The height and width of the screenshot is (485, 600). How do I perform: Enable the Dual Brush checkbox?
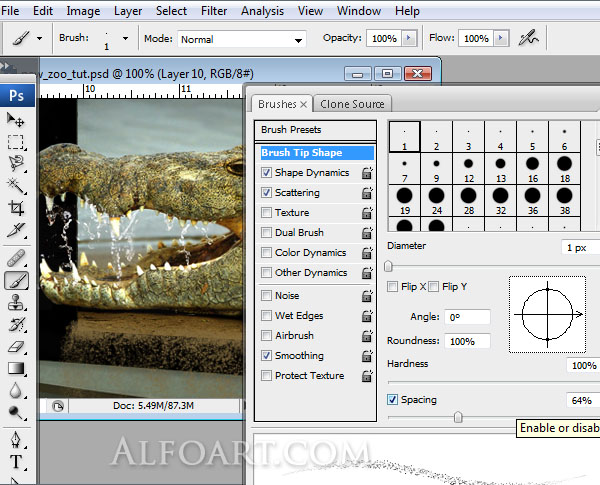(266, 232)
